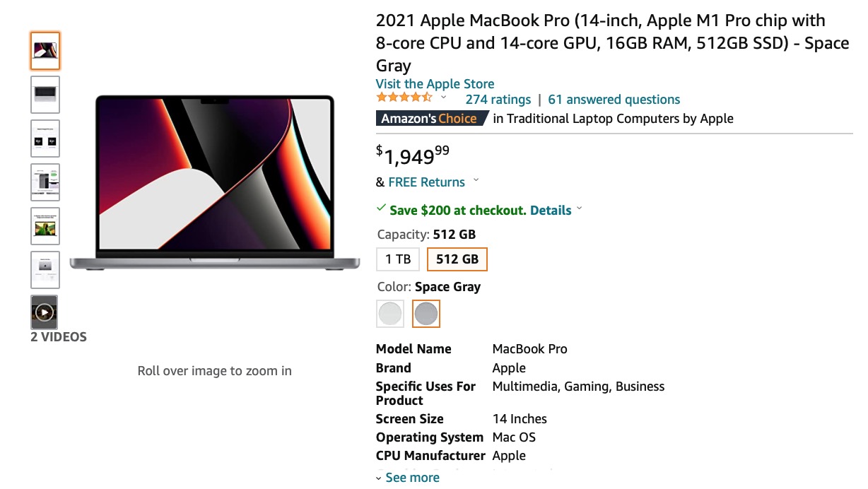The height and width of the screenshot is (489, 868).
Task: Click the star rating stars
Action: pyautogui.click(x=403, y=99)
